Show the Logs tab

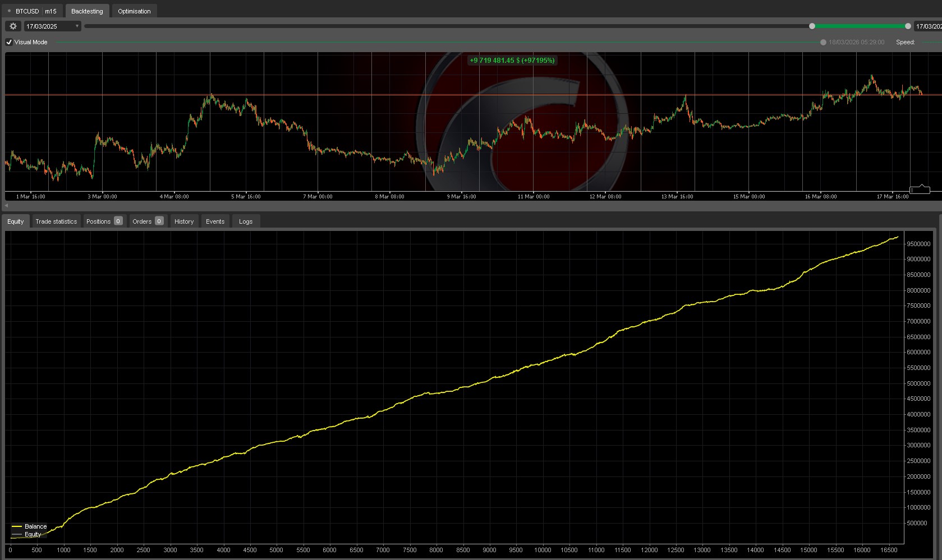point(246,221)
